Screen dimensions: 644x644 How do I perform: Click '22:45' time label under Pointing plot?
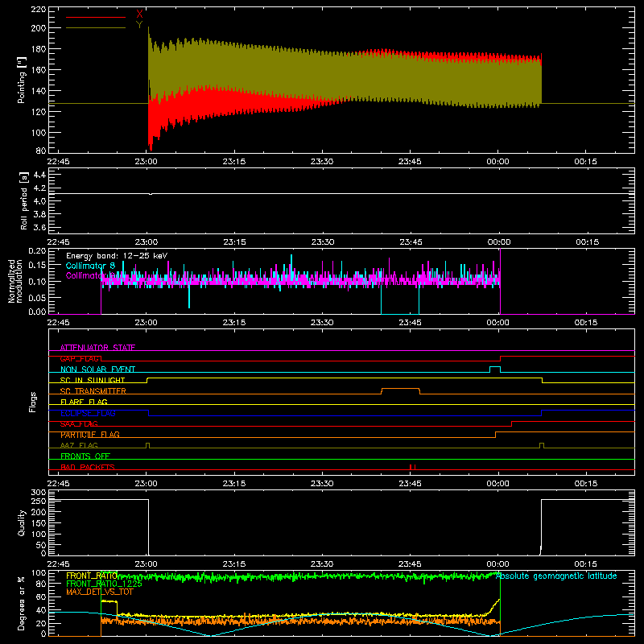click(x=58, y=162)
